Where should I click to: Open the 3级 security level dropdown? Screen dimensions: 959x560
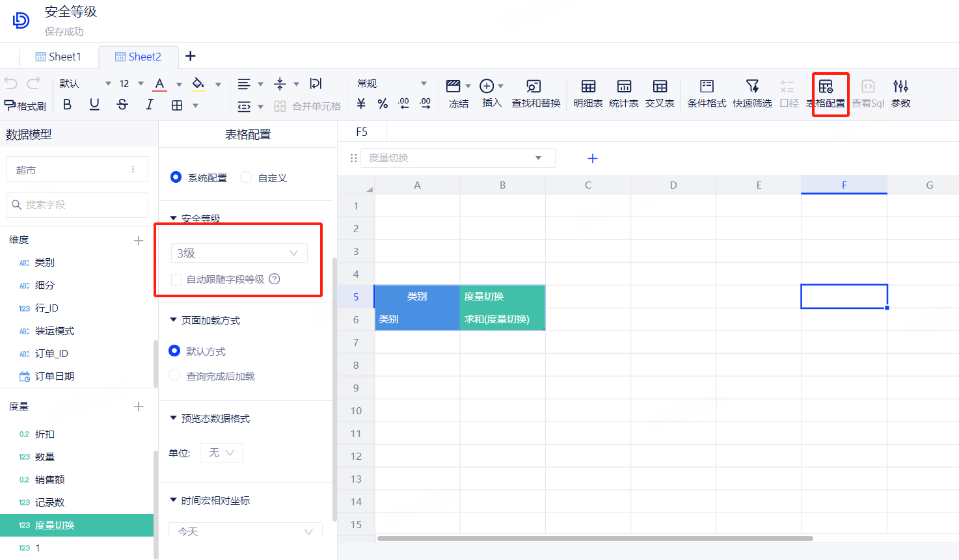[x=239, y=253]
